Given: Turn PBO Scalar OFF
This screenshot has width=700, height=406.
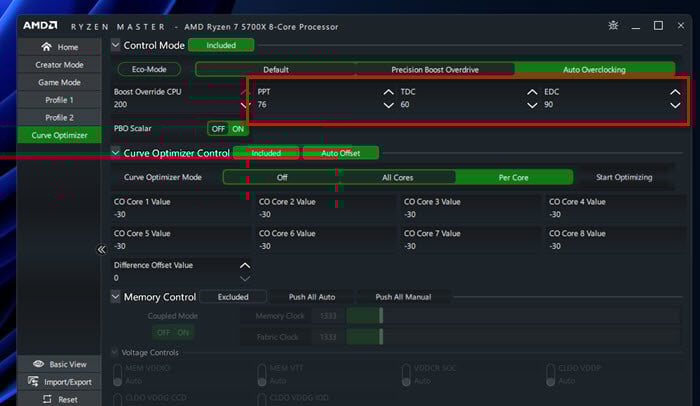Looking at the screenshot, I should coord(218,129).
